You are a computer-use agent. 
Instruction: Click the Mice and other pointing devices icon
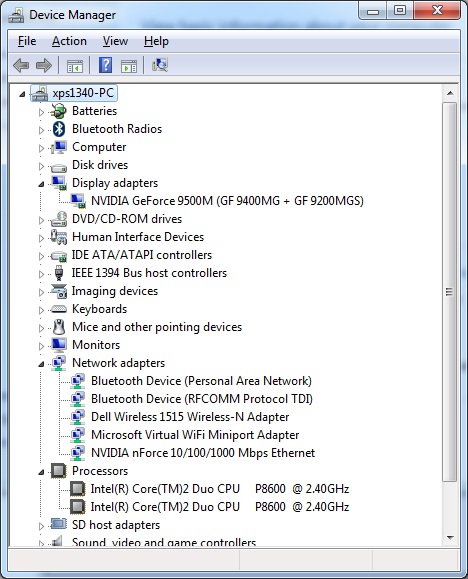(x=59, y=327)
